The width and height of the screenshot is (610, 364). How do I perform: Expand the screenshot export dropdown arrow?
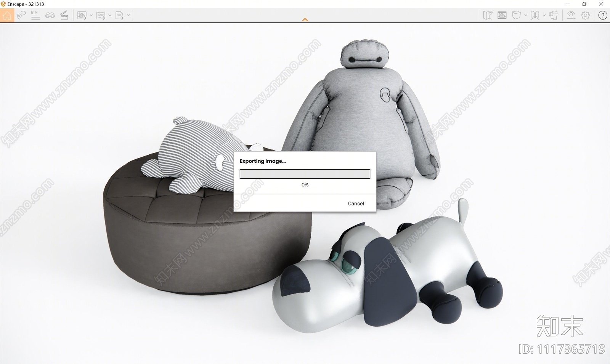(91, 15)
